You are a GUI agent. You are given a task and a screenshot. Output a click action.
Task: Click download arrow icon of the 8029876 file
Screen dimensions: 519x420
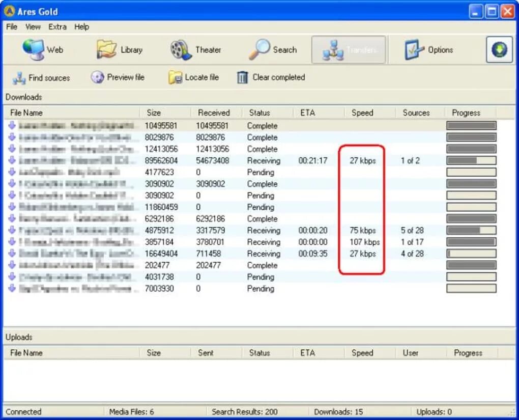(12, 137)
